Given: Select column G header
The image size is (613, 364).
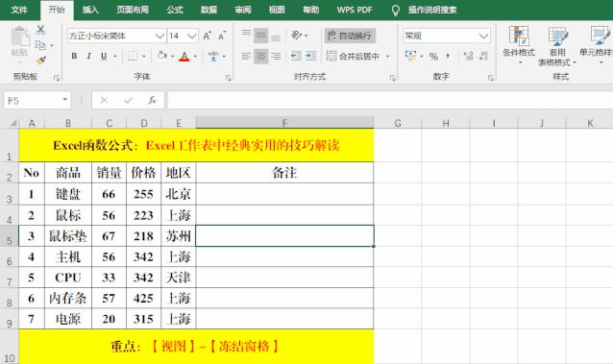Looking at the screenshot, I should (398, 123).
